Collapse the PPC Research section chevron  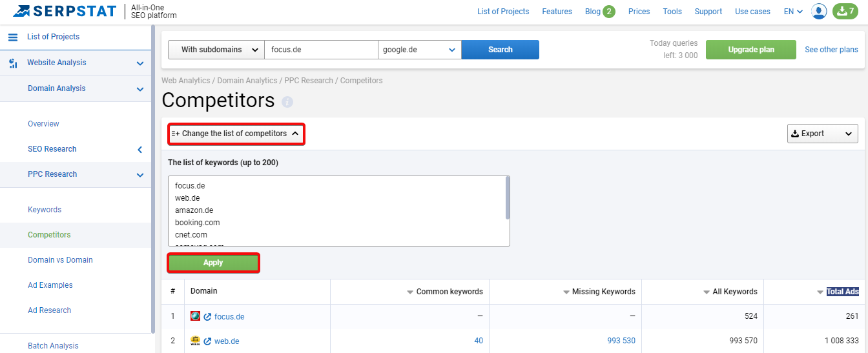140,175
